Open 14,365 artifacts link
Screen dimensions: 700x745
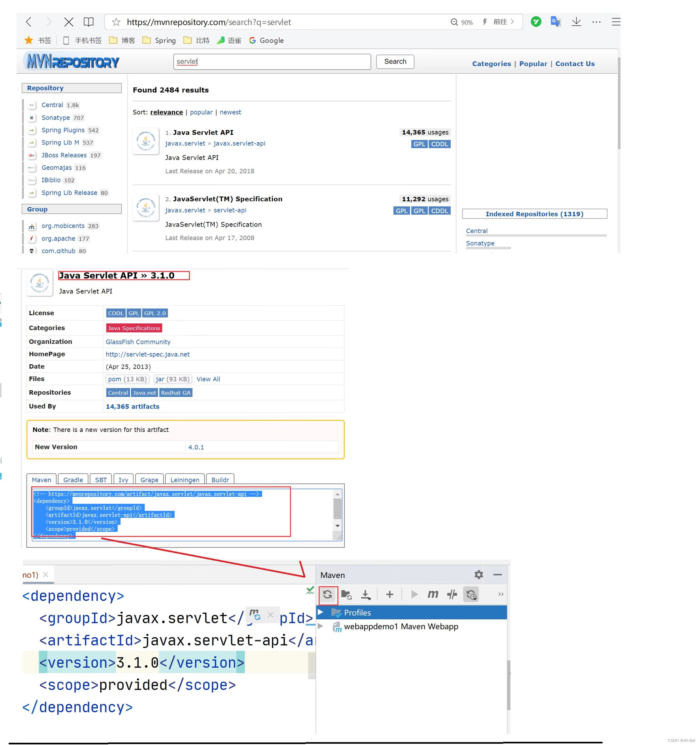click(132, 406)
